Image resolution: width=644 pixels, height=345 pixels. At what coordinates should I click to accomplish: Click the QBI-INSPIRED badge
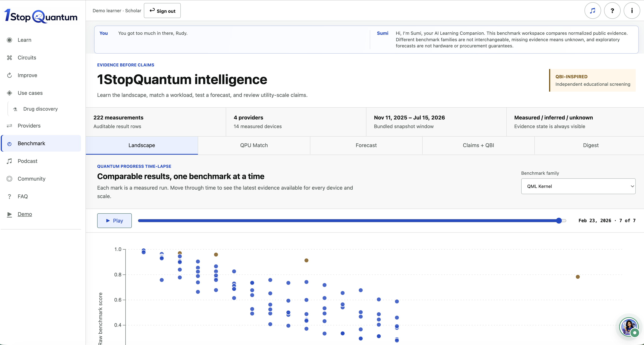tap(592, 81)
